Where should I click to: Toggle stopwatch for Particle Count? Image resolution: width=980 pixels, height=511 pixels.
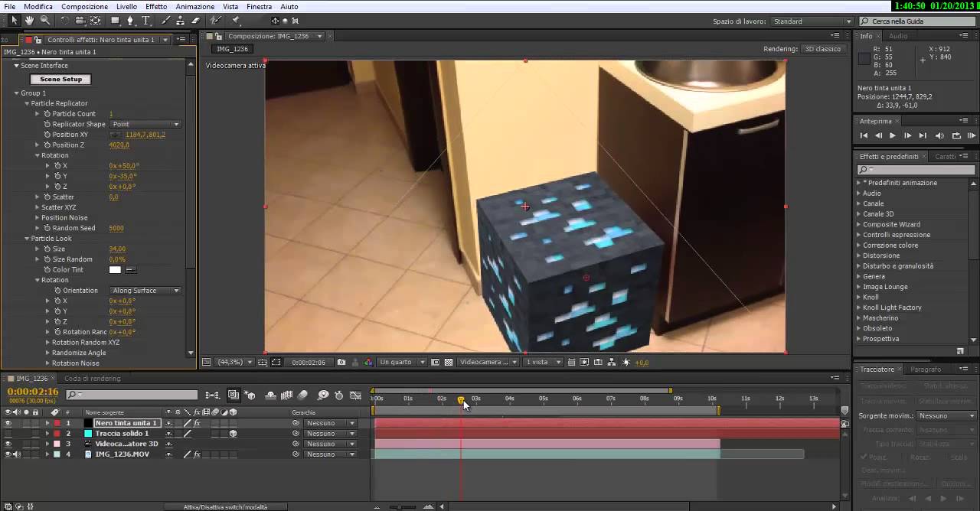[x=47, y=114]
